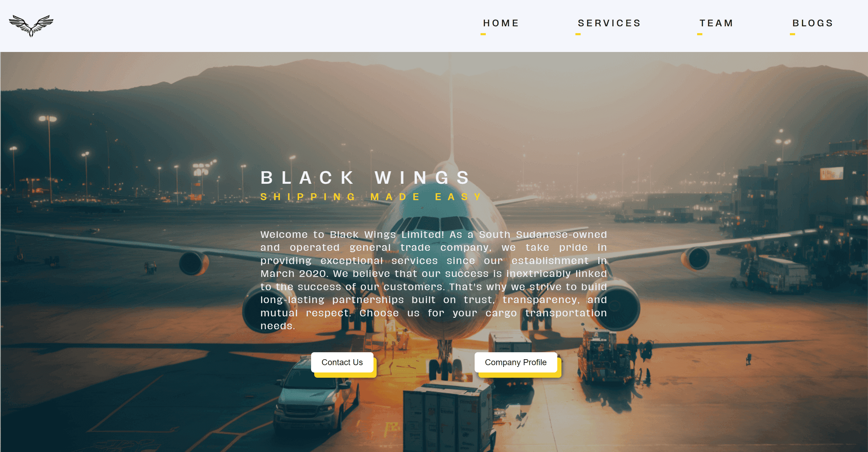Navigate to the SERVICES section
Viewport: 868px width, 452px height.
coord(610,23)
